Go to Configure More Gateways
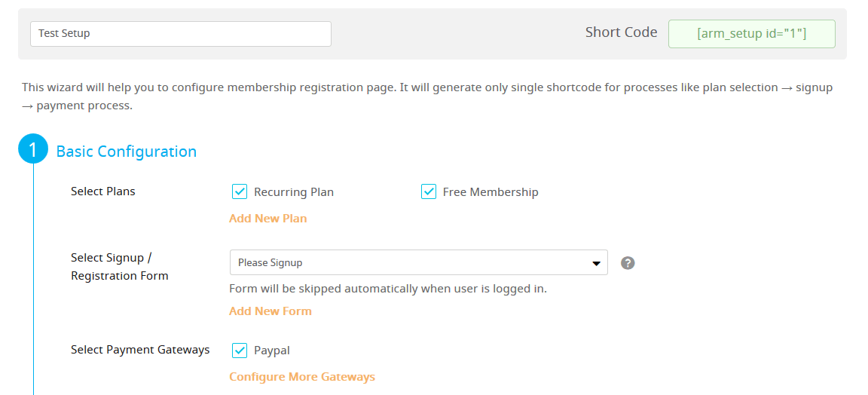The width and height of the screenshot is (868, 395). point(302,377)
